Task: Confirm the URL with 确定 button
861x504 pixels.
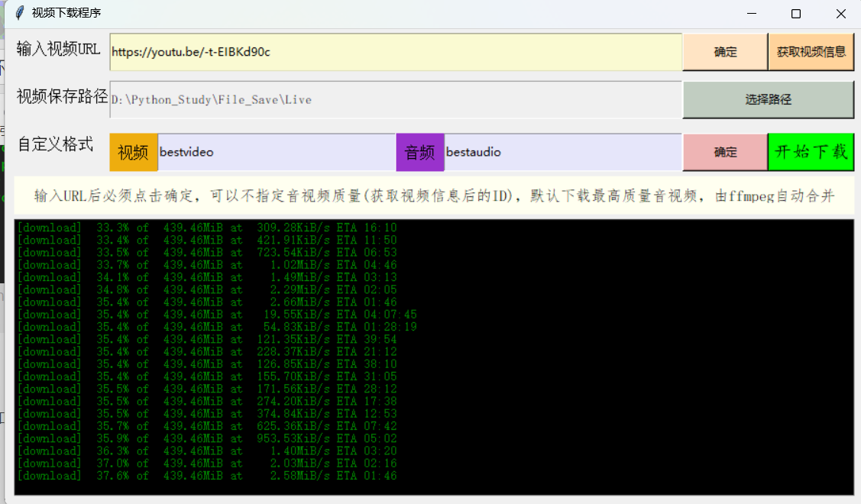Action: click(725, 52)
